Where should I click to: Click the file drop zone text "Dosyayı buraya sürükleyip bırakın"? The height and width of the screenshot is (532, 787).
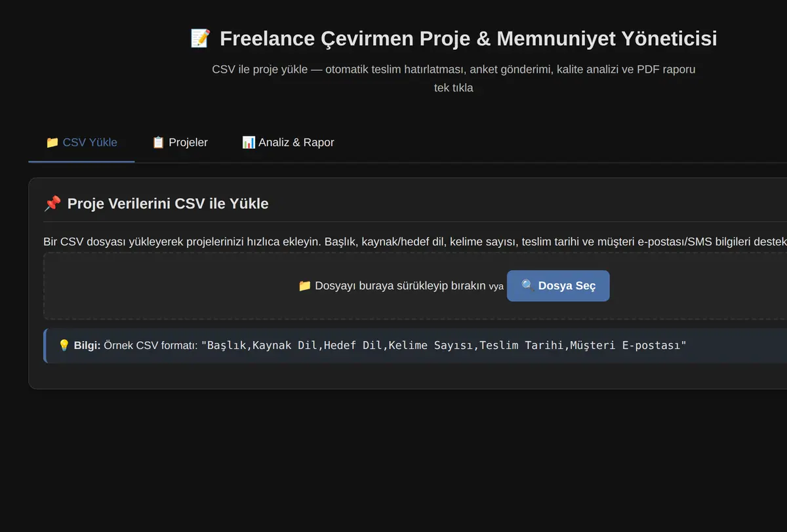400,286
